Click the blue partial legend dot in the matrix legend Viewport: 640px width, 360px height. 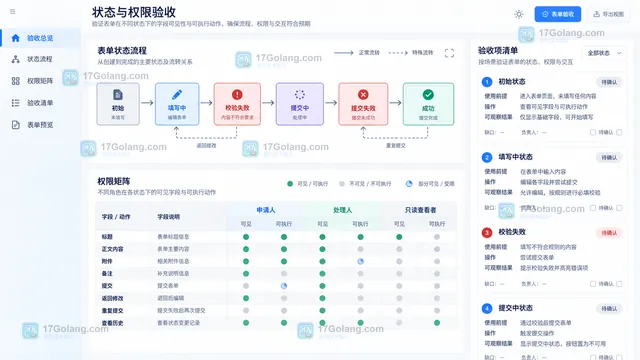coord(409,184)
